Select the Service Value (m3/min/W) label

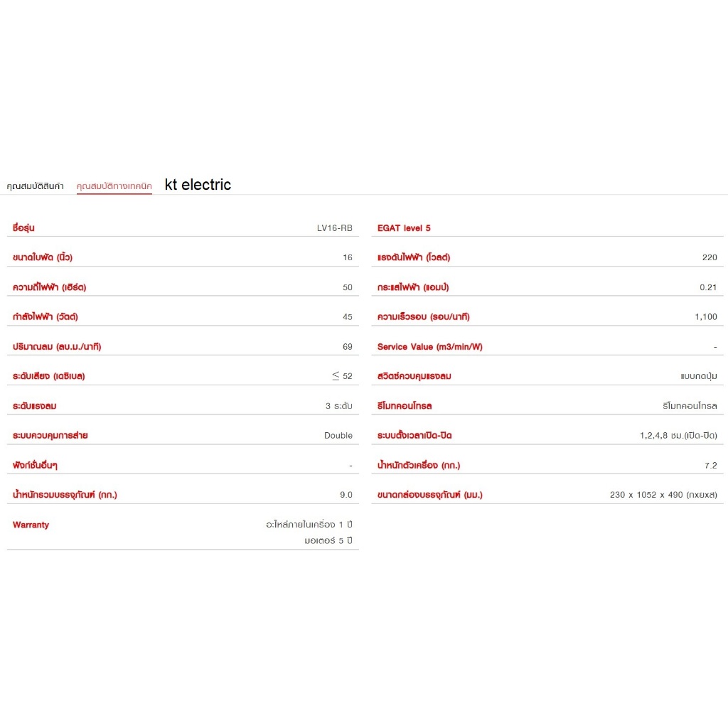coord(430,347)
